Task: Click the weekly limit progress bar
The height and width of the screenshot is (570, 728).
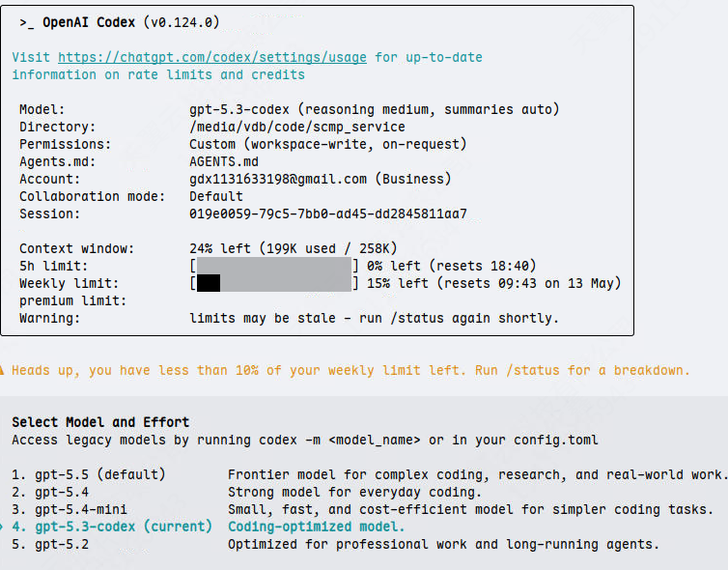Action: pos(274,283)
